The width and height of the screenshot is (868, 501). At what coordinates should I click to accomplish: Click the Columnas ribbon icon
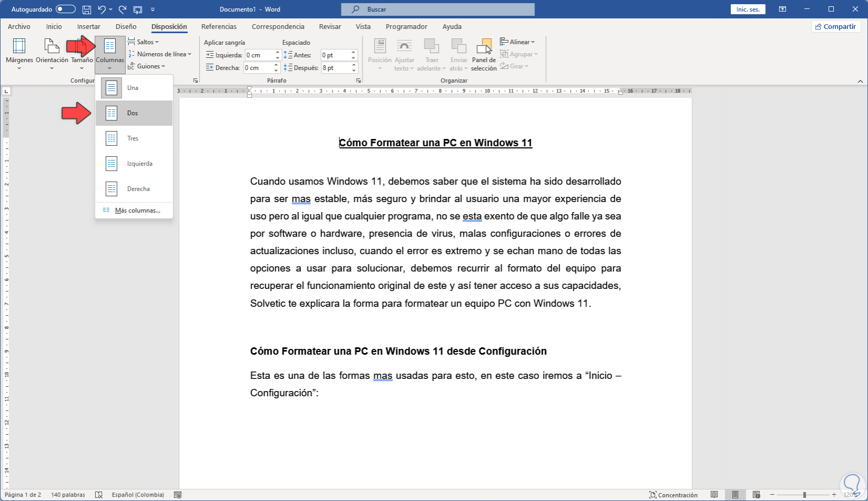coord(110,46)
